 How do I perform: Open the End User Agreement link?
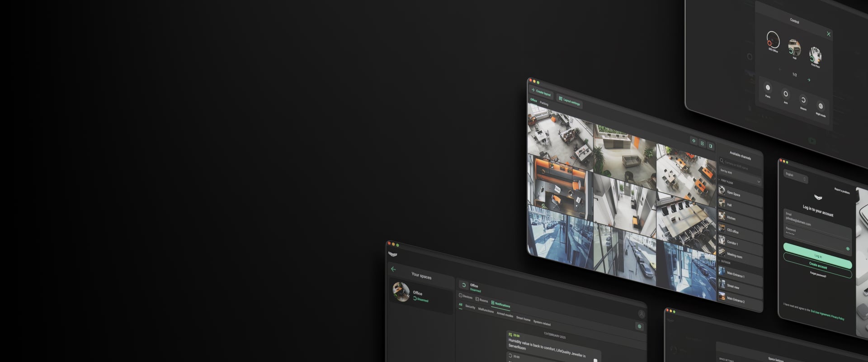(x=820, y=314)
